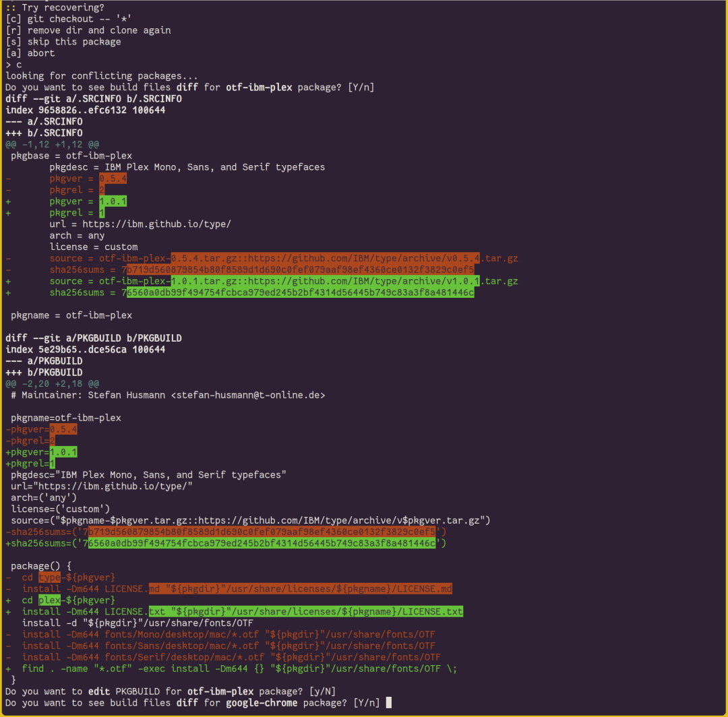Viewport: 728px width, 717px height.
Task: Click the added 'install -Dm644 LICENSE.txt' line
Action: click(235, 612)
